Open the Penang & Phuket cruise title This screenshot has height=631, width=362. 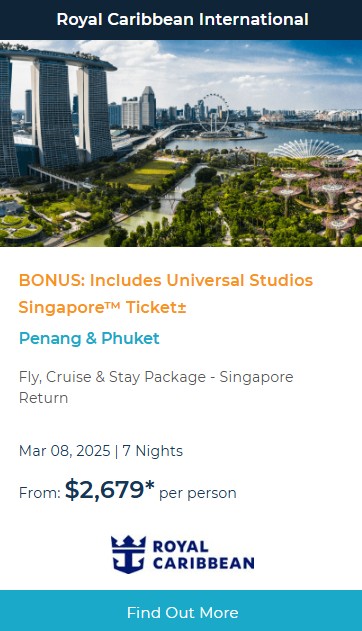[x=89, y=338]
